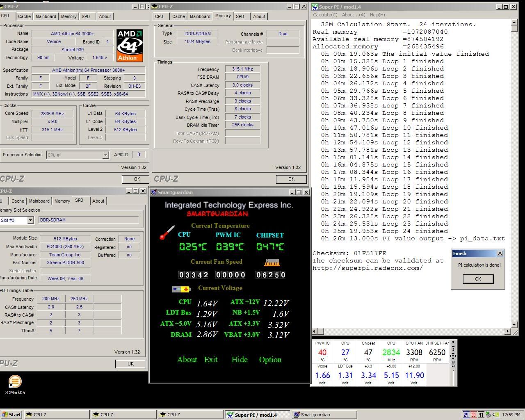Click Super PI title bar icon
525x420 pixels.
pyautogui.click(x=315, y=7)
